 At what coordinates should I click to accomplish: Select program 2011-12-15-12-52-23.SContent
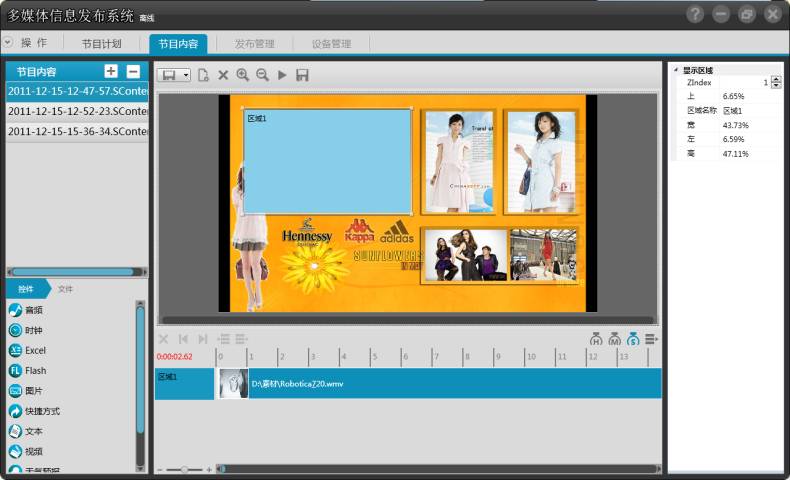click(x=77, y=111)
